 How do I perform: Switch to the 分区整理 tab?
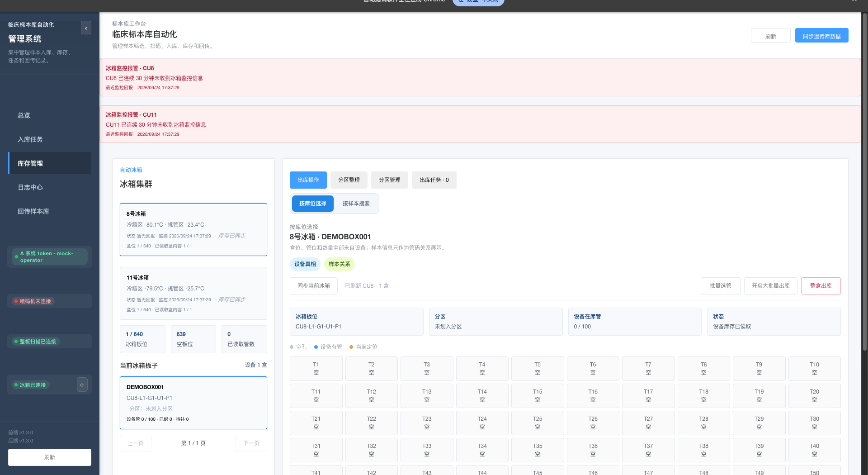pos(349,180)
